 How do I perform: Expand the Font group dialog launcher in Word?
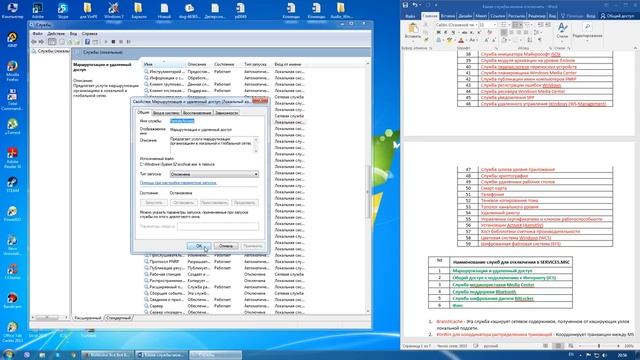click(x=496, y=48)
